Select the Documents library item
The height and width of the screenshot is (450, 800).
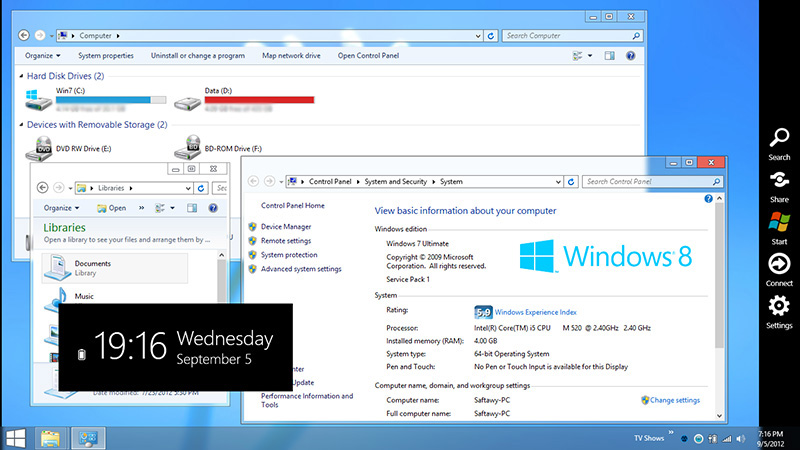(x=115, y=268)
